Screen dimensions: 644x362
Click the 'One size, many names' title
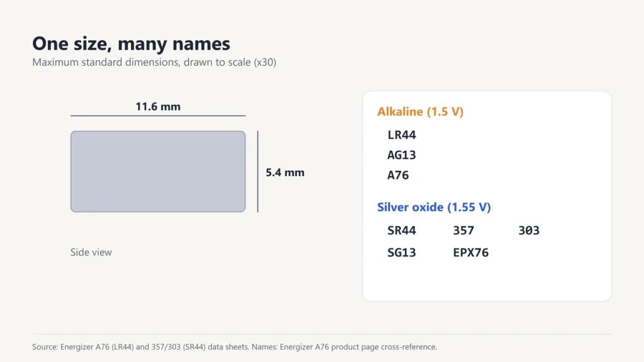131,43
